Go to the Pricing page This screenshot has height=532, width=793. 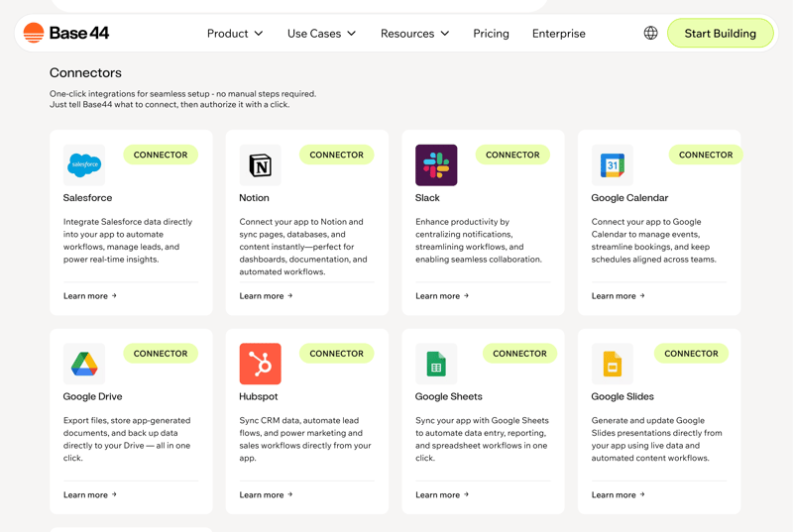[x=491, y=34]
